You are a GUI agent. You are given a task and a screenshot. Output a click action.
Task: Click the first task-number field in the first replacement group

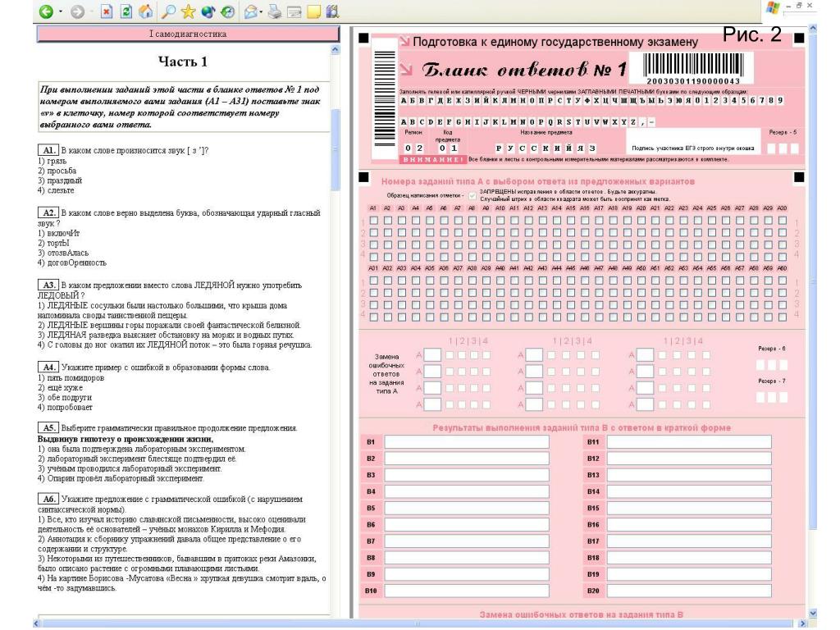click(x=432, y=355)
